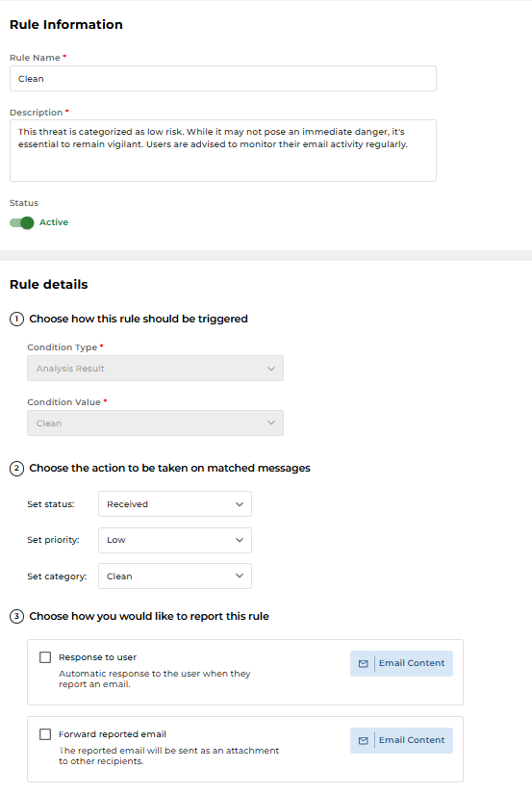Check the Response to user checkbox
The width and height of the screenshot is (532, 794).
click(x=45, y=657)
